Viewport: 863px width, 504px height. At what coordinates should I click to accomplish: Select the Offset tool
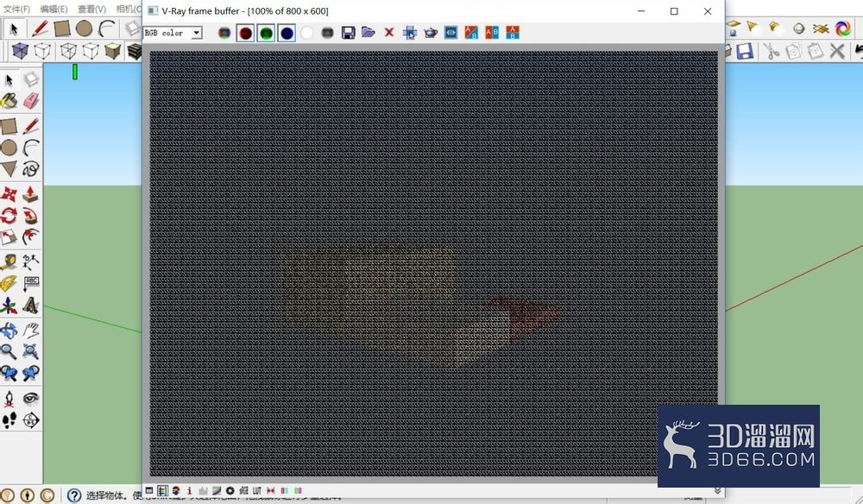(x=31, y=237)
